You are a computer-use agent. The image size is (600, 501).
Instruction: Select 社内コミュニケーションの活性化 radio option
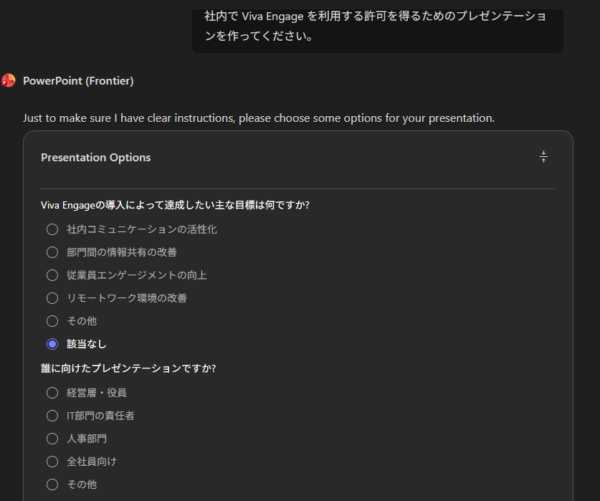pos(52,229)
